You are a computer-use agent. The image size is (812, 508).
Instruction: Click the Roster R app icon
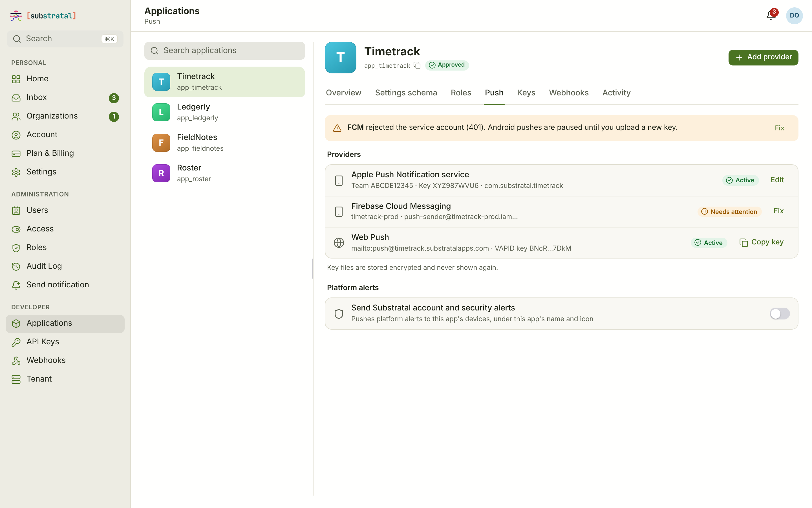tap(161, 173)
